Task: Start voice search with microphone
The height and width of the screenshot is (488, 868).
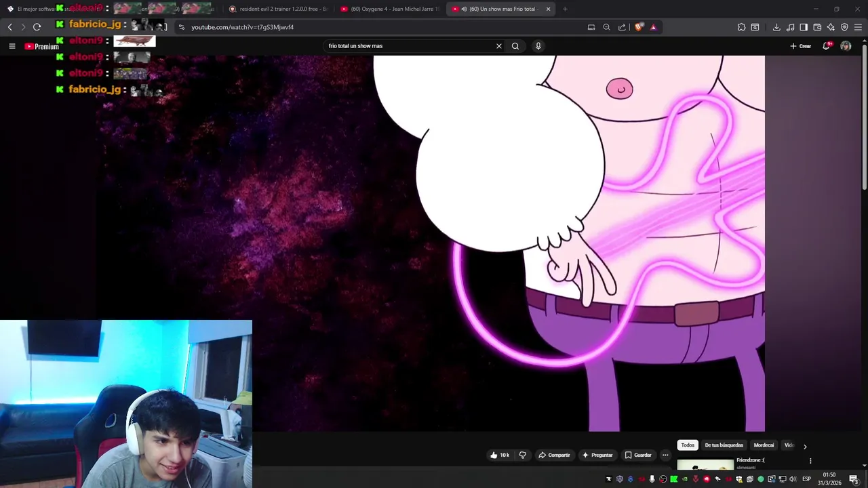Action: 538,46
